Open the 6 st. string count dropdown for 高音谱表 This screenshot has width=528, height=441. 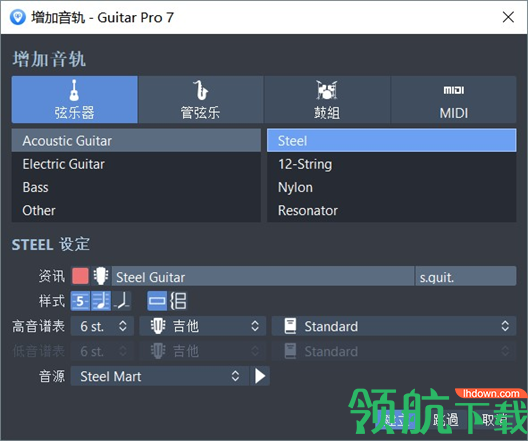[x=102, y=326]
